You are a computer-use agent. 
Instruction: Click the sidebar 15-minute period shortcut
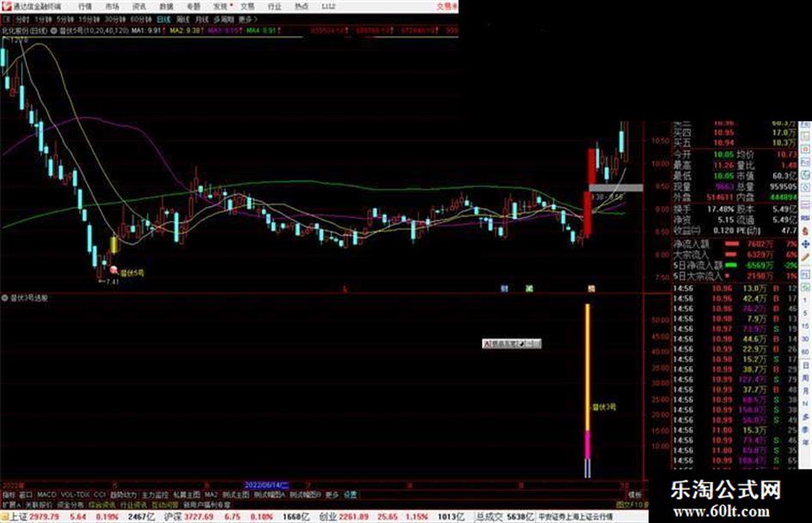(x=805, y=326)
